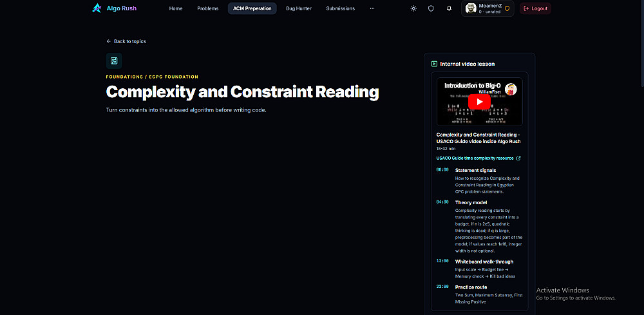
Task: Open the shield icon in the header
Action: [x=431, y=8]
